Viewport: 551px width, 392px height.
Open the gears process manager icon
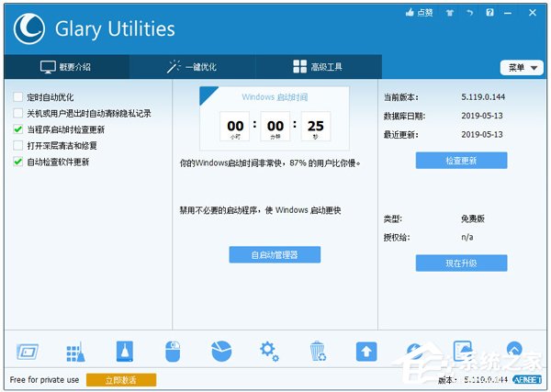coord(269,352)
